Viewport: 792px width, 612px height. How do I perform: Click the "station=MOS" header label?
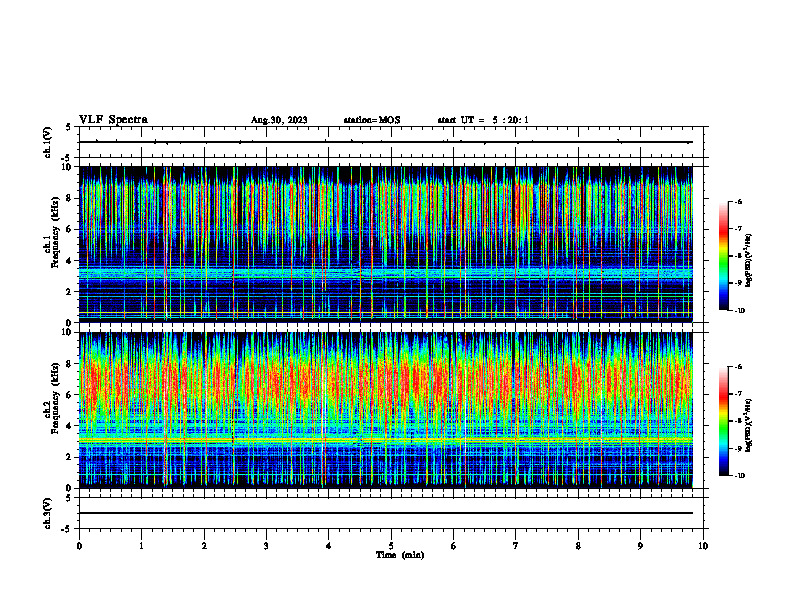point(372,120)
